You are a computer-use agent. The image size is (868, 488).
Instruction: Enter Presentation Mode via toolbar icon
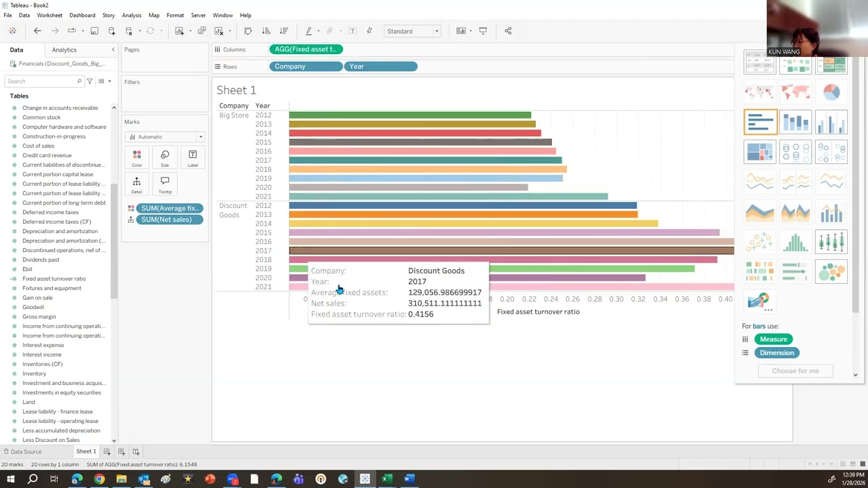point(483,30)
